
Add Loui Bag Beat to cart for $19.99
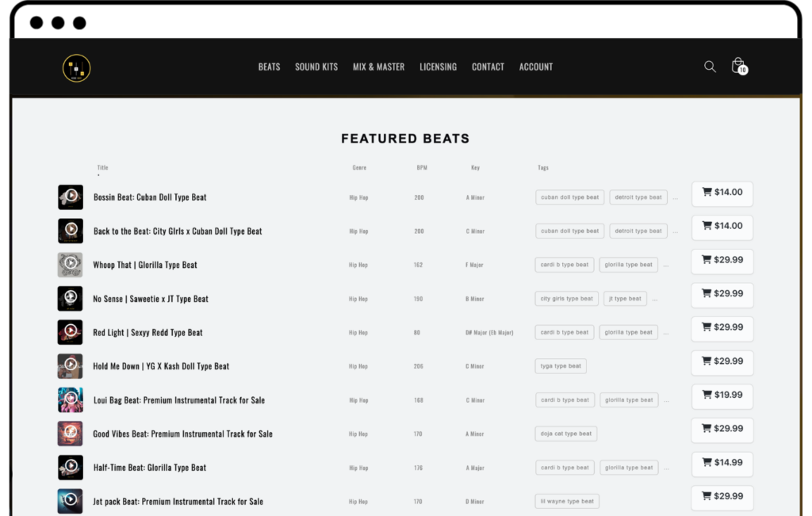point(722,397)
